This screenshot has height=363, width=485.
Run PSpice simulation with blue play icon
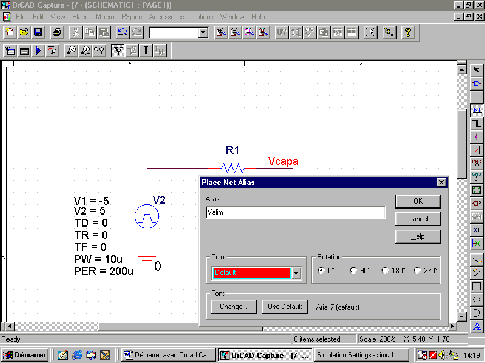click(x=38, y=51)
